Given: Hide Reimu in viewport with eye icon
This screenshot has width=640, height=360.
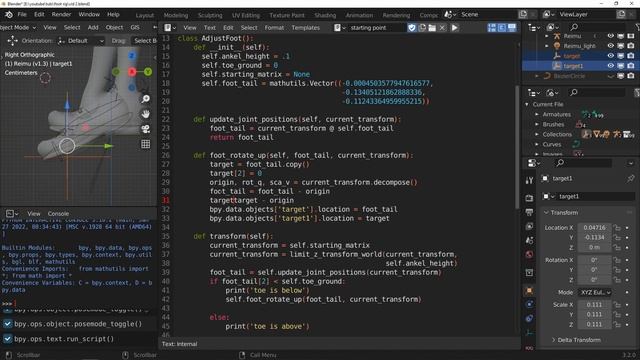Looking at the screenshot, I should pos(611,36).
